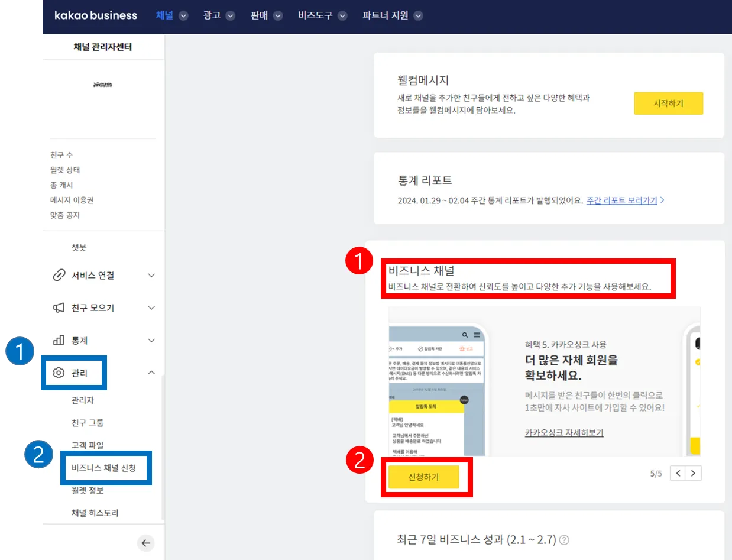This screenshot has height=560, width=732.
Task: Open the 채널 top menu
Action: tap(164, 16)
